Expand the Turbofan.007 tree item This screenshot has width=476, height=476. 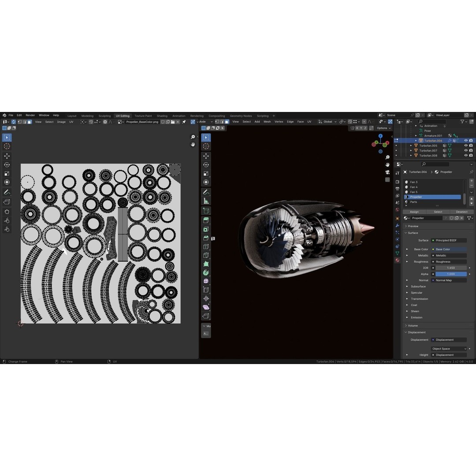[411, 151]
